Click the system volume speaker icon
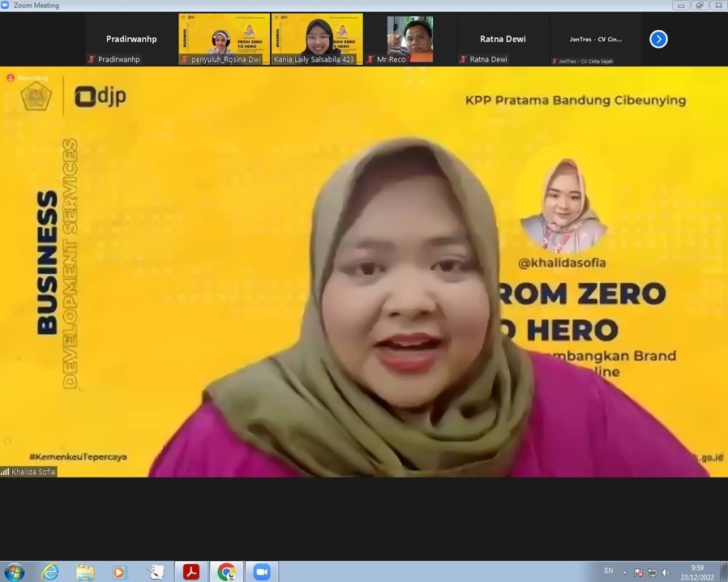The height and width of the screenshot is (582, 728). click(666, 572)
